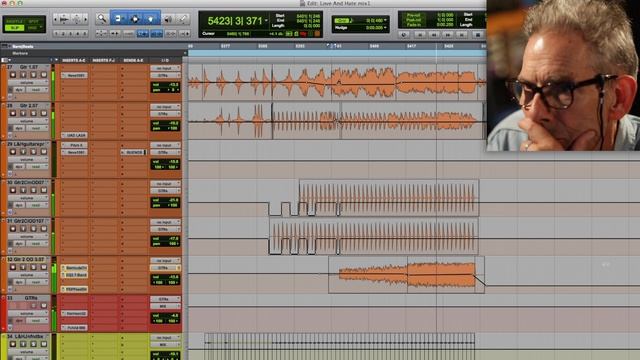Enable Spot edit mode
The height and width of the screenshot is (360, 640).
[33, 21]
